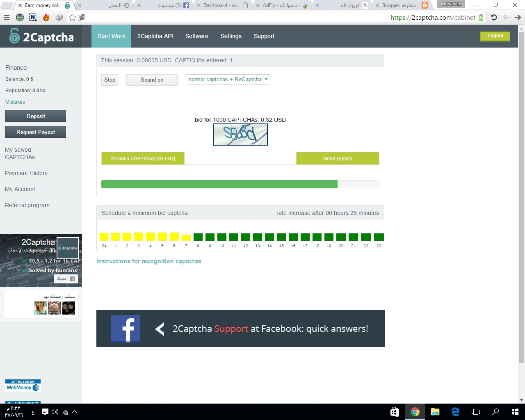Open the 2Captcha API menu item
525x420 pixels.
click(155, 36)
